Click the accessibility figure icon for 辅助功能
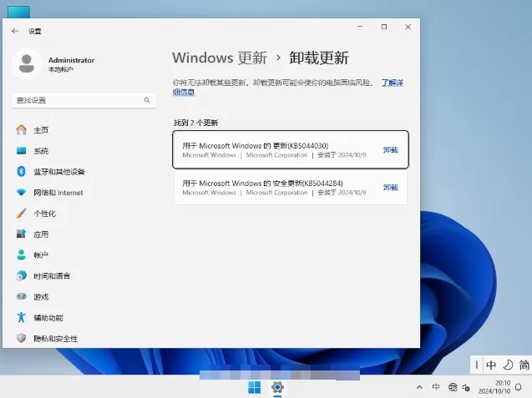This screenshot has height=398, width=532. click(21, 317)
